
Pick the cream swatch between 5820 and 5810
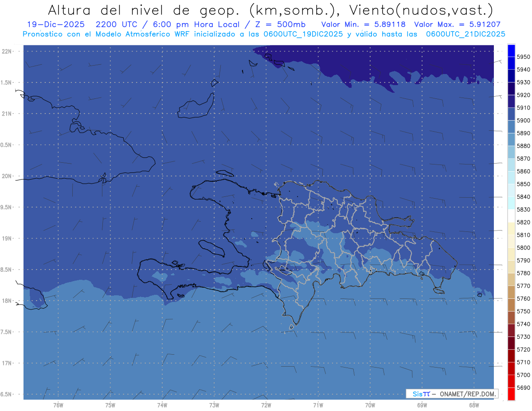[511, 228]
